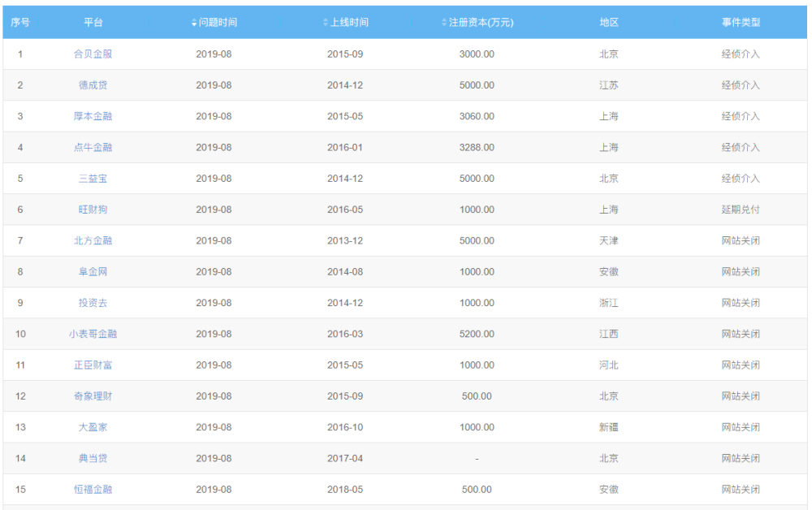
Task: Sort by 注册资本(万元) column arrow
Action: [444, 22]
